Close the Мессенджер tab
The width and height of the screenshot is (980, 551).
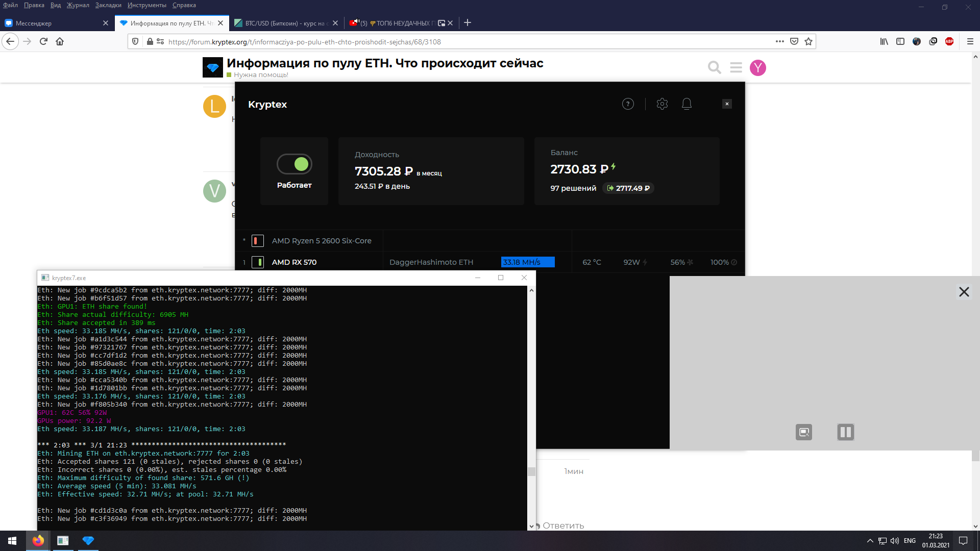[x=106, y=23]
